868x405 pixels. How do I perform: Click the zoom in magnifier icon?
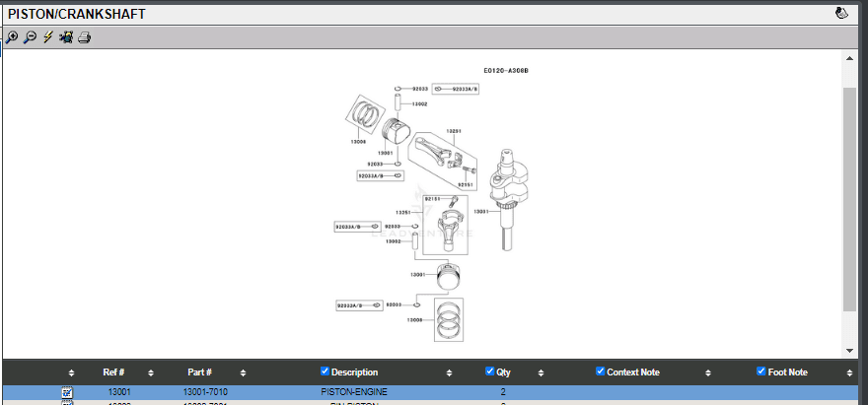click(x=12, y=37)
